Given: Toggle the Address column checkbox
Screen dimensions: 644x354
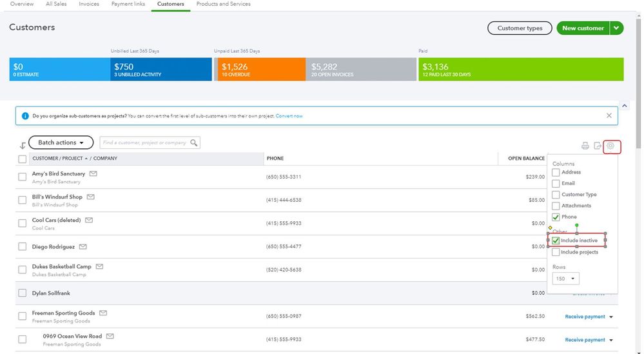Looking at the screenshot, I should pos(556,172).
